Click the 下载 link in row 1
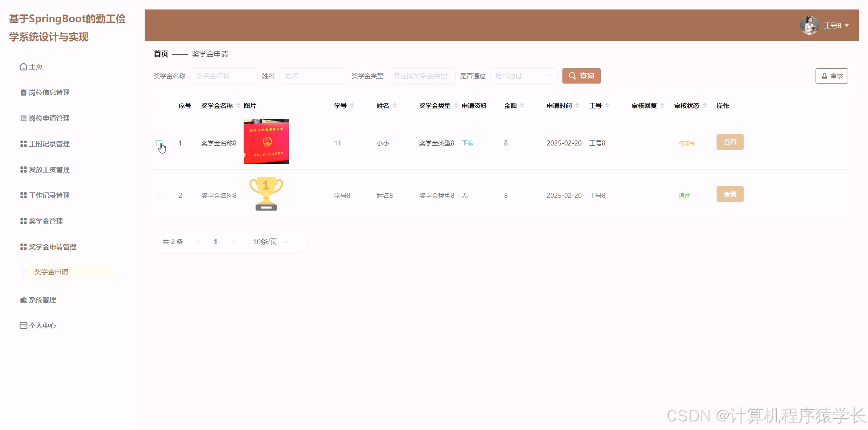The height and width of the screenshot is (430, 868). (x=467, y=143)
